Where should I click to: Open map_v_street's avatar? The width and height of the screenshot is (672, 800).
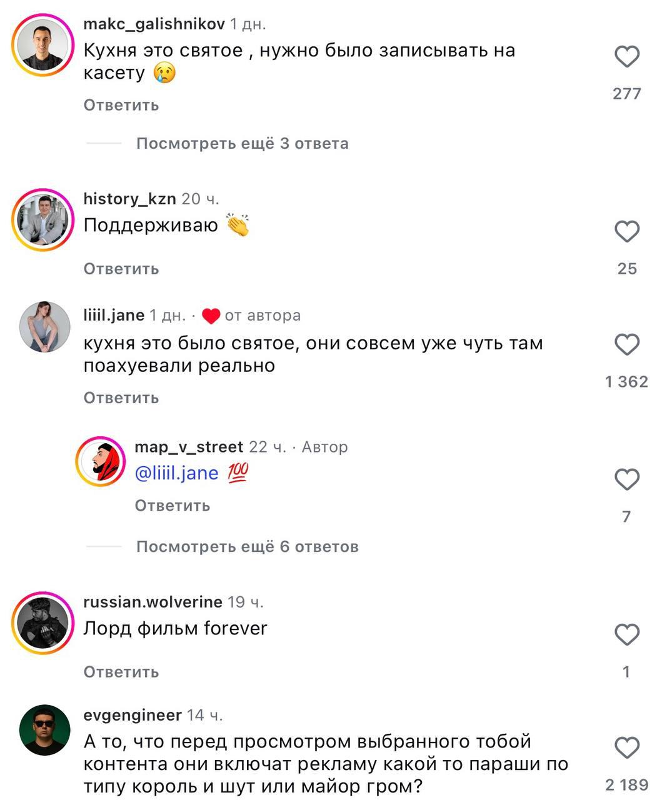(101, 462)
